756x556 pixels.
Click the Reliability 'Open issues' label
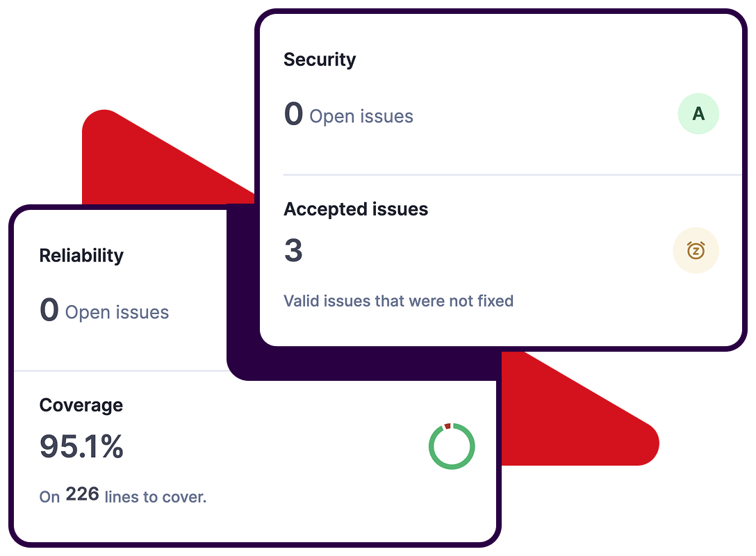[117, 313]
